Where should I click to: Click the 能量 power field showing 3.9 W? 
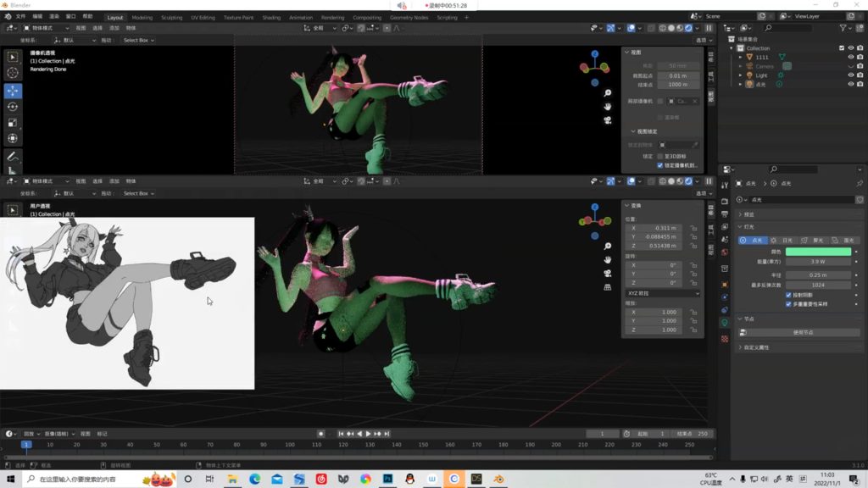(x=818, y=262)
